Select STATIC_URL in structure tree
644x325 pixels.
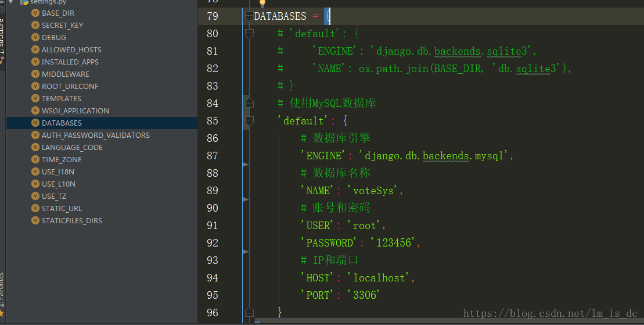point(62,209)
